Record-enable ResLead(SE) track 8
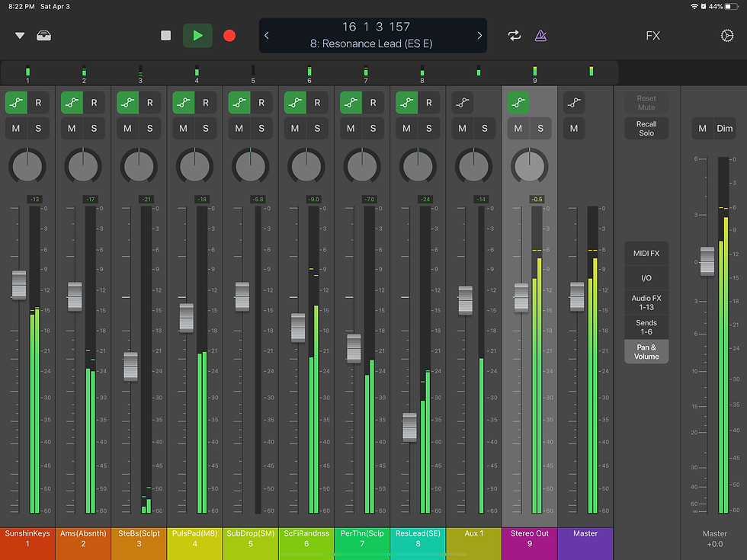This screenshot has width=747, height=560. tap(428, 102)
